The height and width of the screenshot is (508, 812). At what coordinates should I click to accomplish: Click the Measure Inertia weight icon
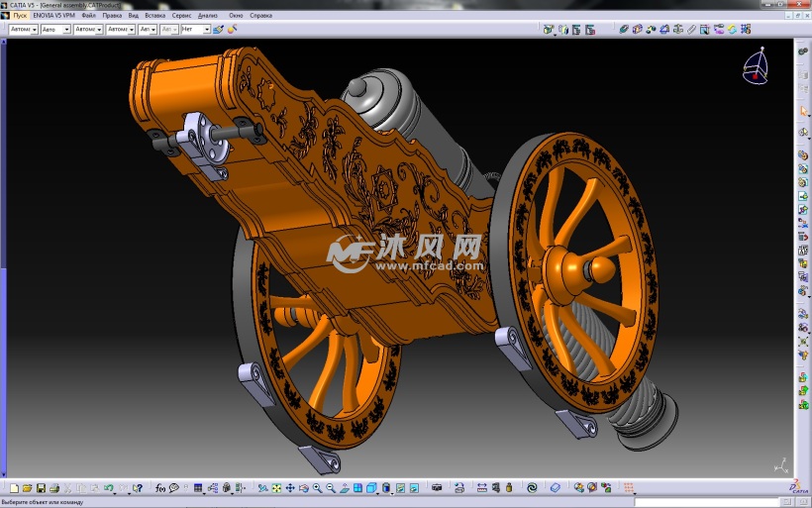(x=509, y=488)
